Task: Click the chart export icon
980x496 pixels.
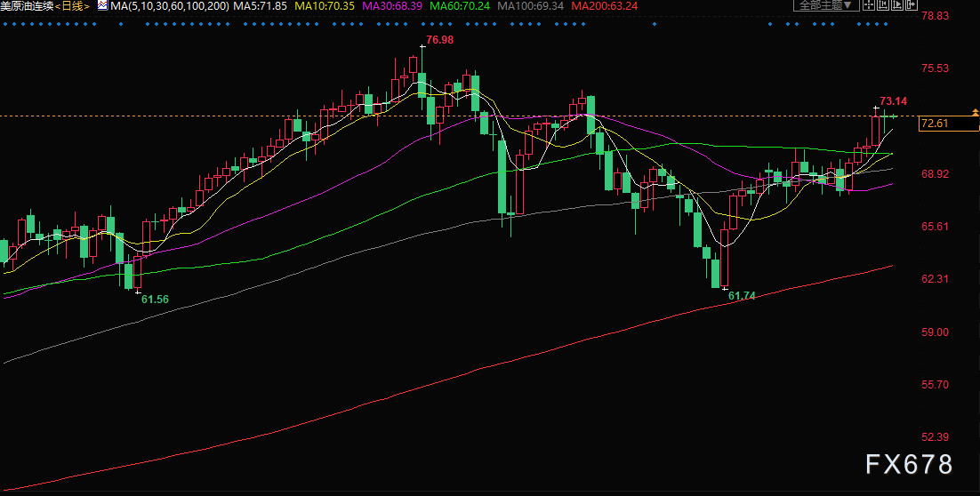Action: [x=912, y=5]
